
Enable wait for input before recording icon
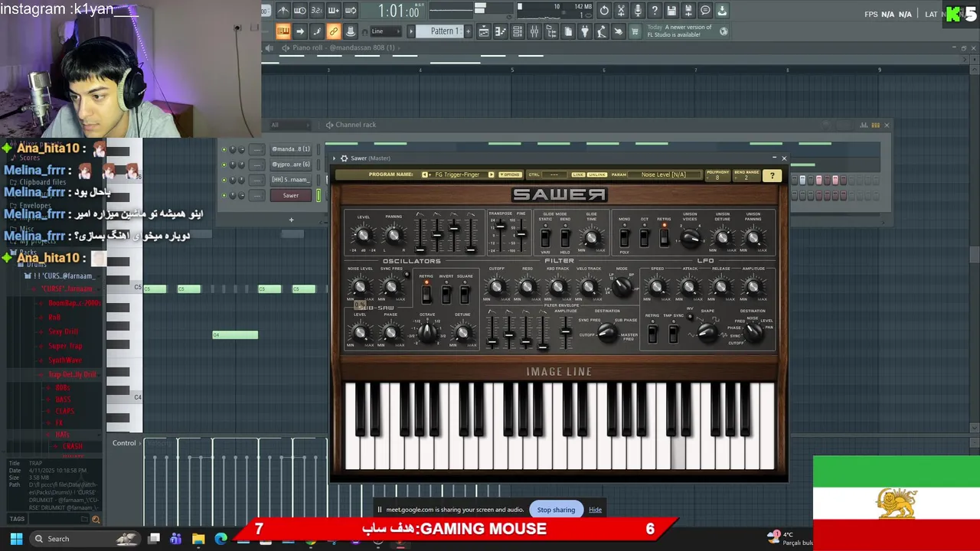pos(299,11)
